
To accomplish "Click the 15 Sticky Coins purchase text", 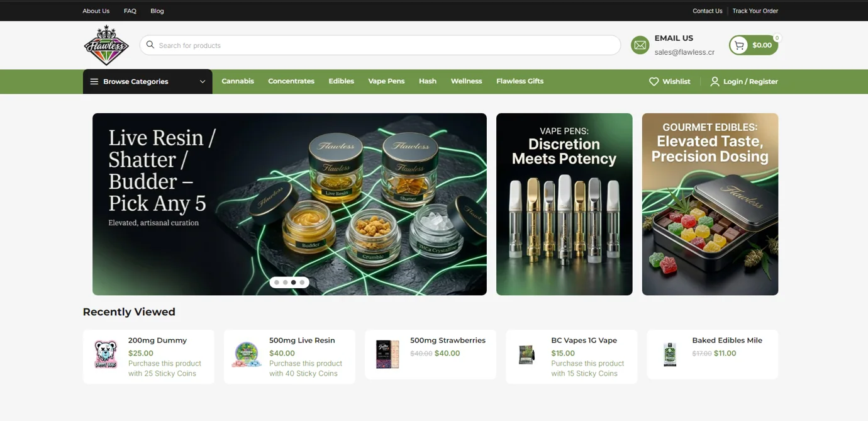I will (x=587, y=368).
